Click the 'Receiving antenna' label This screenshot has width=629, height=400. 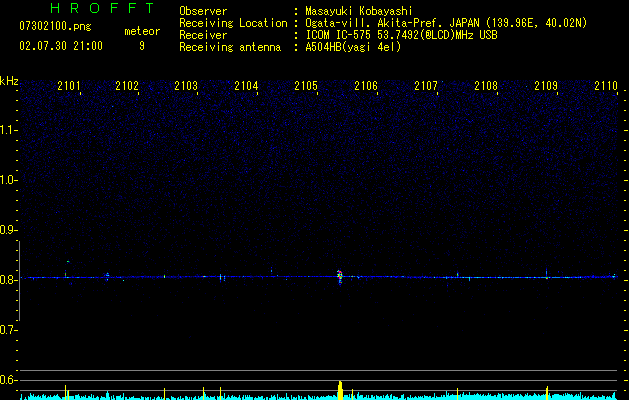point(230,47)
